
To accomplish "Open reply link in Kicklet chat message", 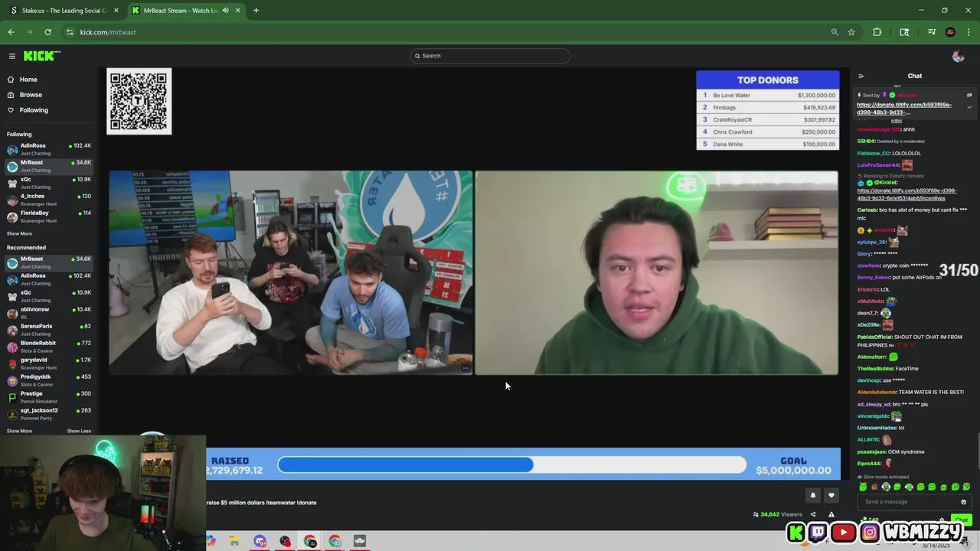I will 906,194.
